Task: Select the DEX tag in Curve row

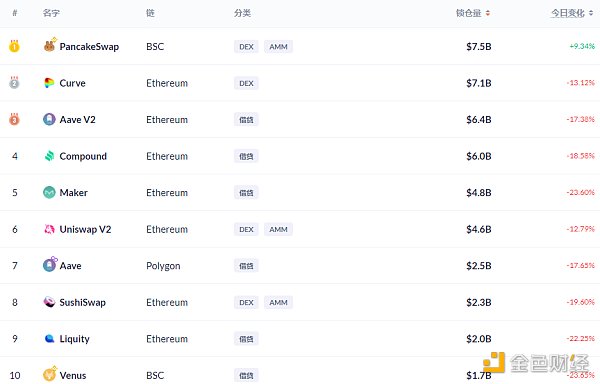Action: pyautogui.click(x=246, y=83)
